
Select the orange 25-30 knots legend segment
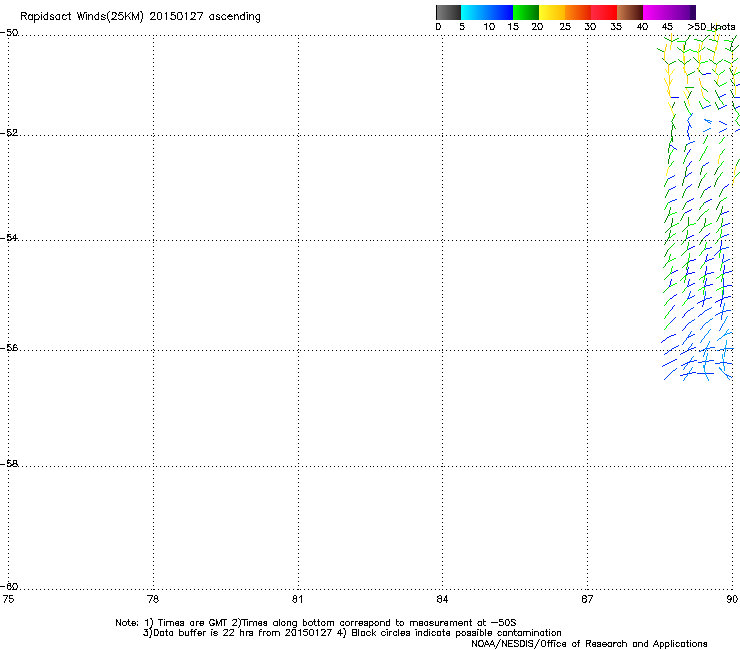(578, 12)
